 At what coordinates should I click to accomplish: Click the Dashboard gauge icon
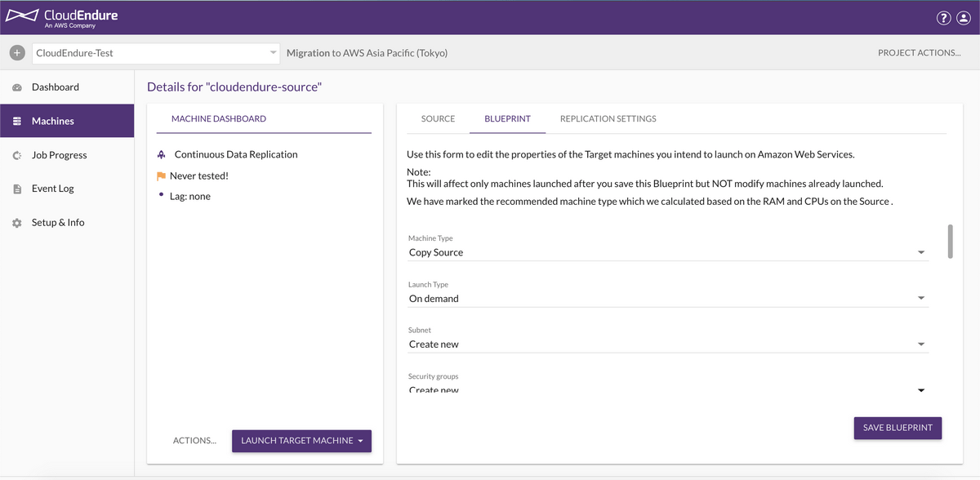click(16, 87)
